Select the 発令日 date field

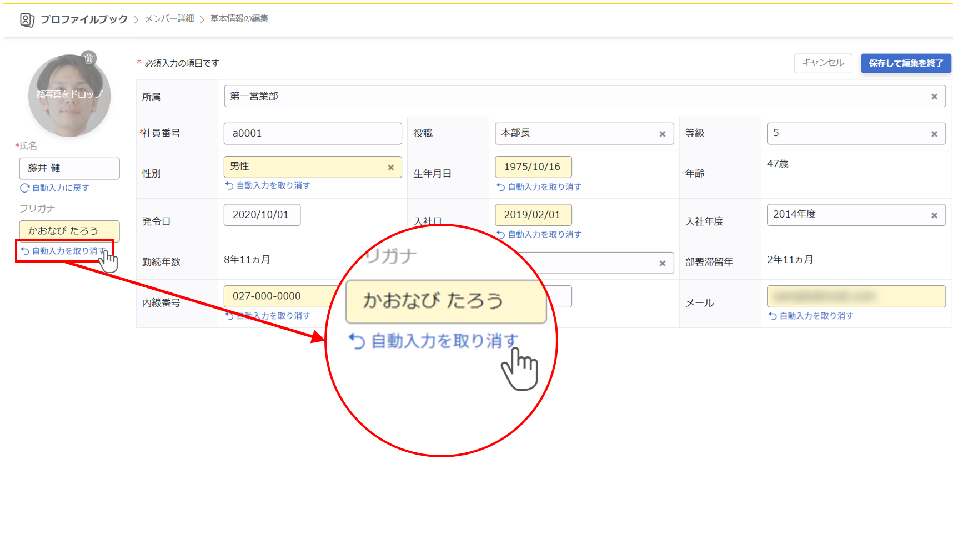[262, 215]
